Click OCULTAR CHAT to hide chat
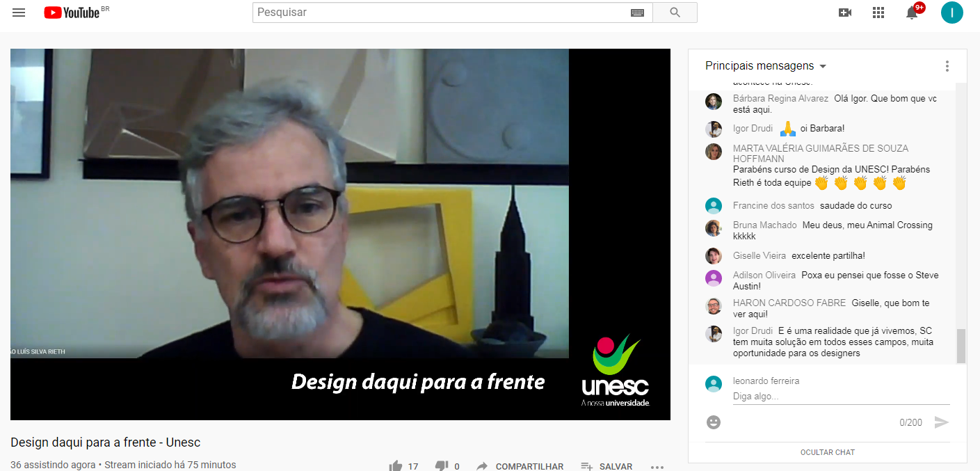The height and width of the screenshot is (471, 980). [x=827, y=452]
